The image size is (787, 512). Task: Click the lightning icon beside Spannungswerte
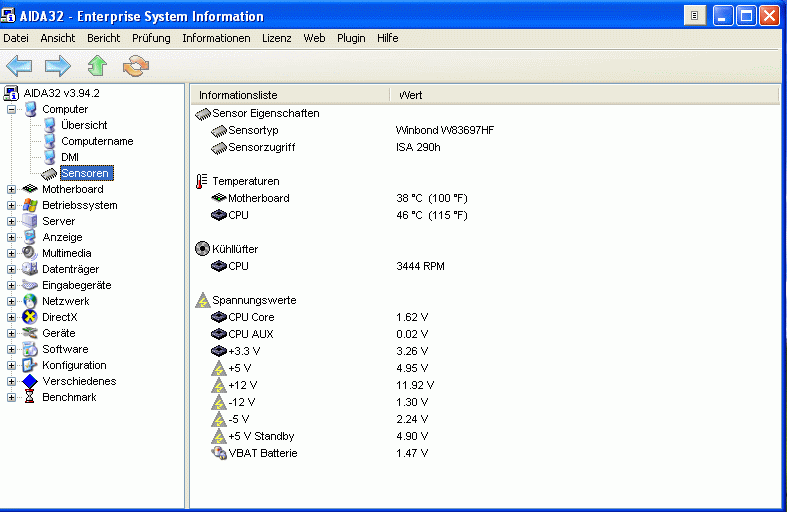202,300
